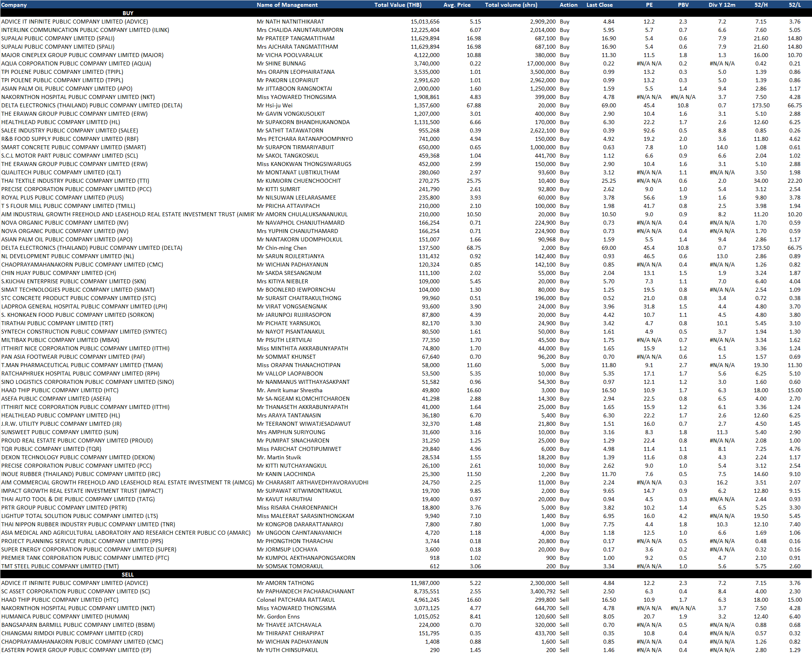The image size is (812, 654).
Task: Select the 52/H column header
Action: (x=761, y=5)
